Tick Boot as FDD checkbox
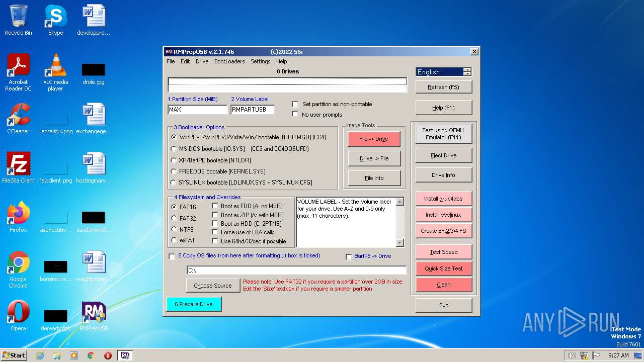This screenshot has width=644, height=362. click(215, 206)
